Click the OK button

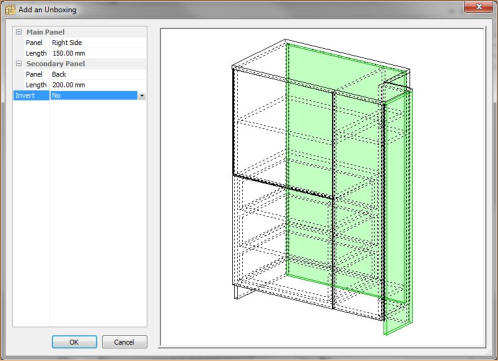coord(74,342)
